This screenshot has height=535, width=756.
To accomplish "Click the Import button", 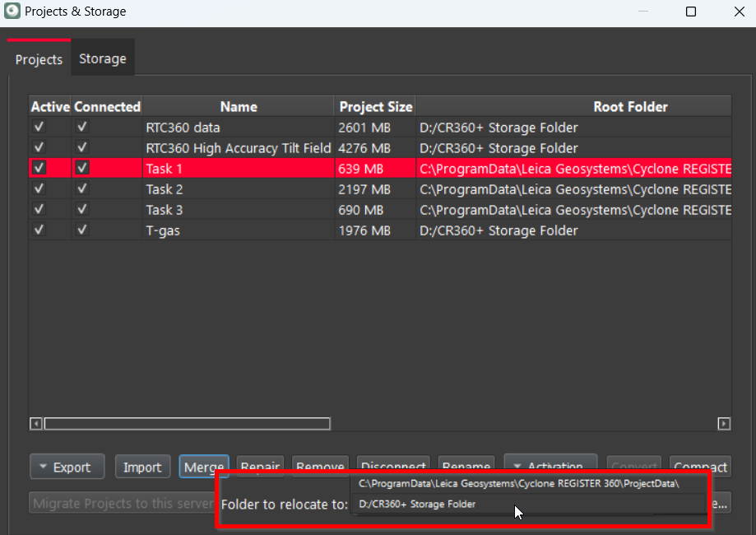I will (x=142, y=467).
